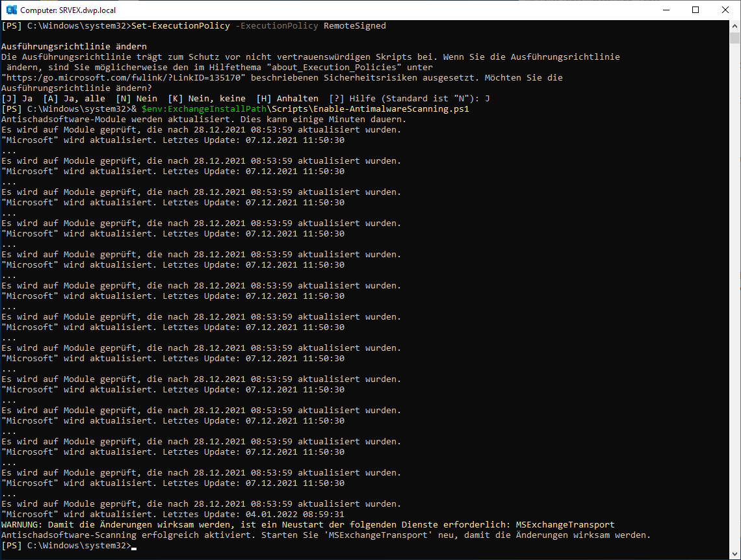Maximize the Exchange shell window
Screen dimensions: 741x560
click(x=695, y=10)
